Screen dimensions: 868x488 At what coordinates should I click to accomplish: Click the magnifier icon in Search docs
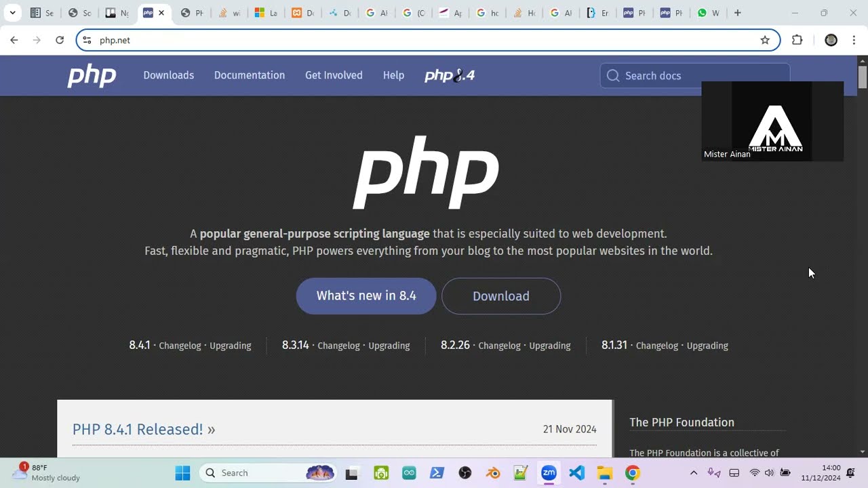(x=613, y=76)
